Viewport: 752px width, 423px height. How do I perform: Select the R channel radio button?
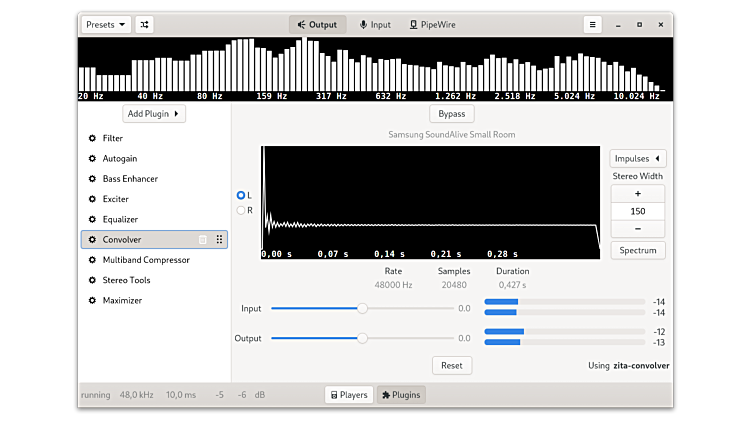241,210
